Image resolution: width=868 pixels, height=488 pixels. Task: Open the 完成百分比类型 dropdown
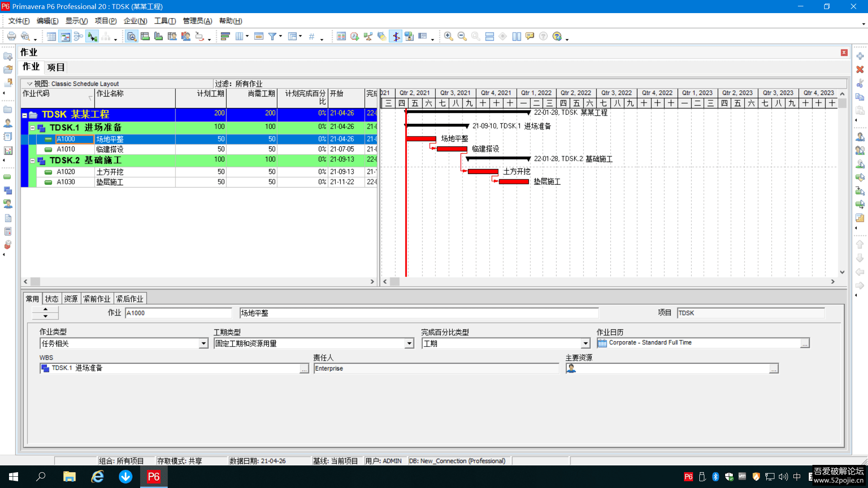[585, 344]
